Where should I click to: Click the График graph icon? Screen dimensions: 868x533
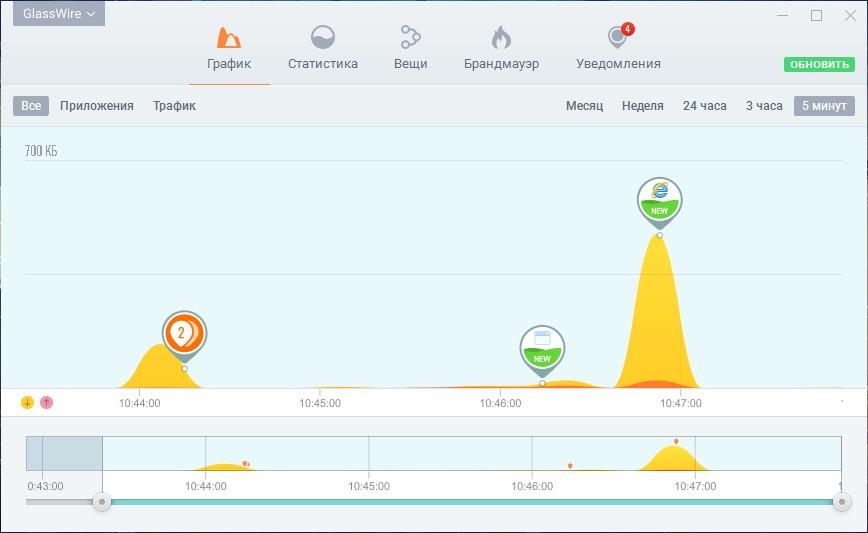[229, 39]
